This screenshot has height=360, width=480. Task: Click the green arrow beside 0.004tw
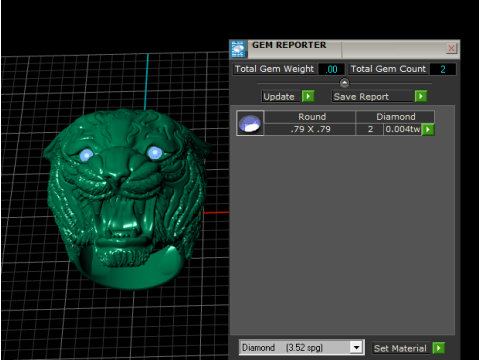tap(428, 129)
